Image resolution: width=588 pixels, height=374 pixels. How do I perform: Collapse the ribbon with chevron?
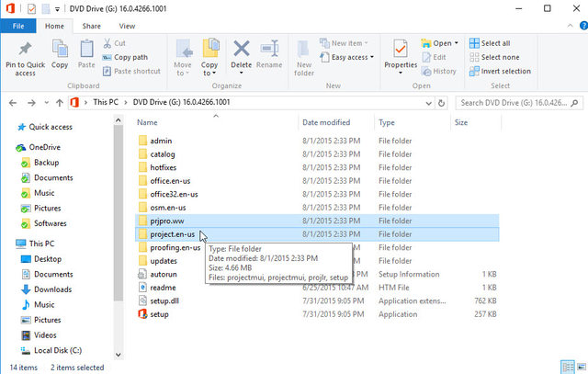click(x=570, y=26)
